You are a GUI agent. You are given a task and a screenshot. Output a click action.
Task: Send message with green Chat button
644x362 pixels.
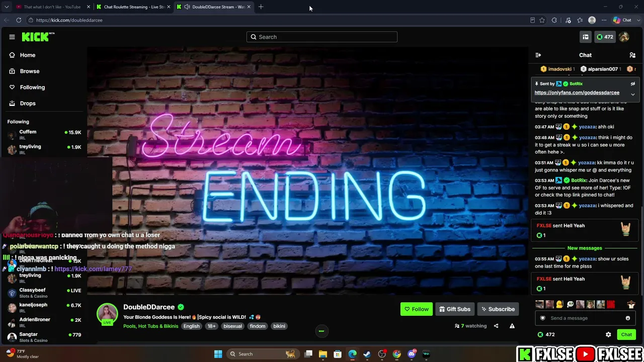(x=626, y=334)
